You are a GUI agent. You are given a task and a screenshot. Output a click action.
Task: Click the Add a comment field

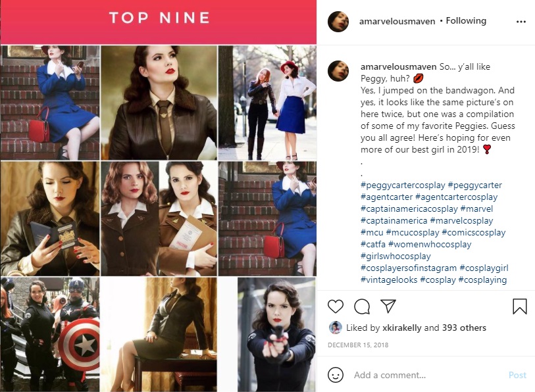pyautogui.click(x=428, y=375)
